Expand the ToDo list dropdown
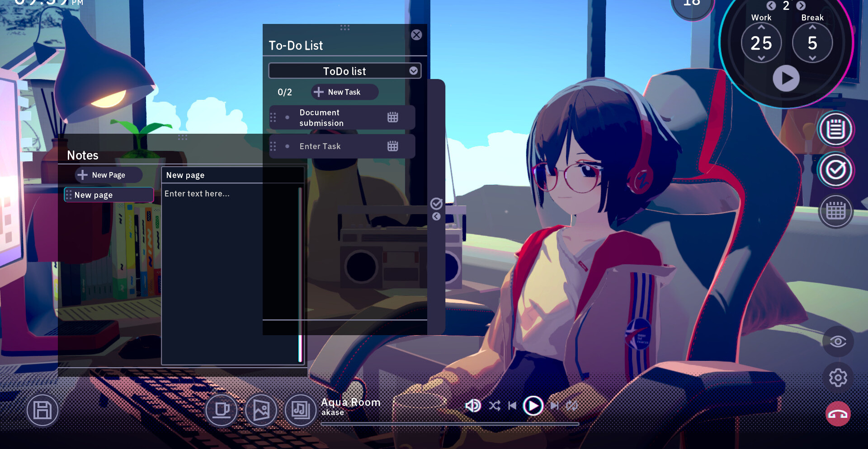 click(x=413, y=71)
